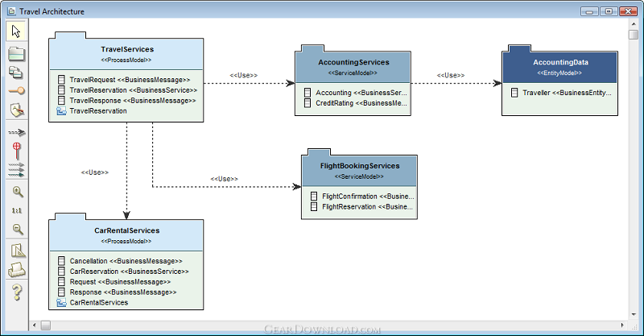Open the ruler and triangle layout tool
The image size is (644, 336).
click(18, 250)
